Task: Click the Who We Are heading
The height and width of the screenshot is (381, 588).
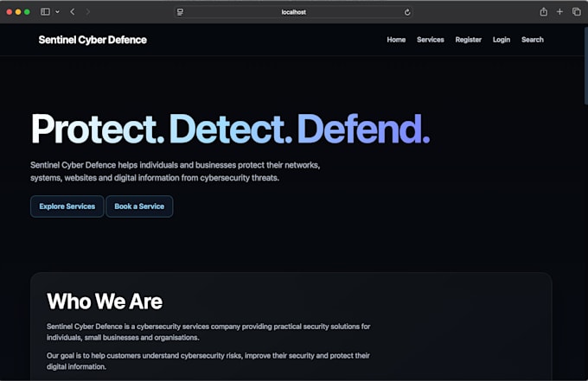Action: tap(105, 302)
